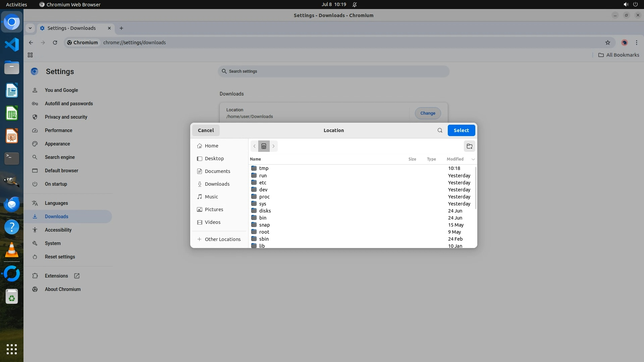Sort files by Modified column
This screenshot has width=644, height=362.
[455, 159]
